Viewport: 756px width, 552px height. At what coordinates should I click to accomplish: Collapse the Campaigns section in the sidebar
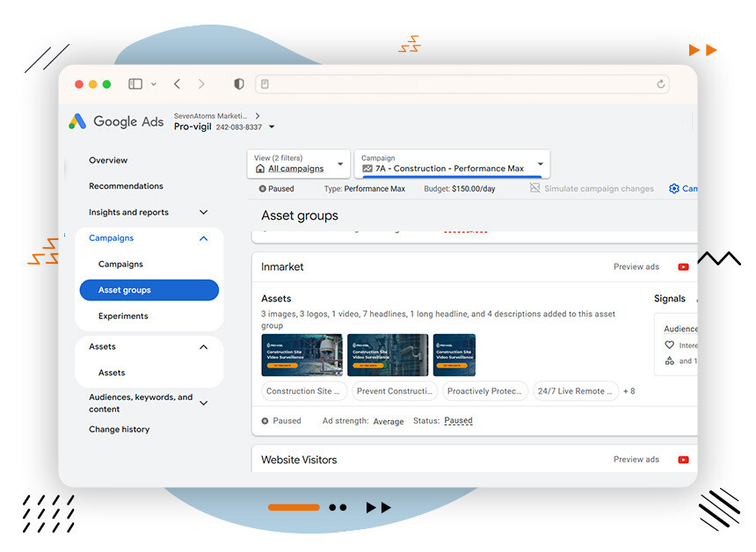203,237
